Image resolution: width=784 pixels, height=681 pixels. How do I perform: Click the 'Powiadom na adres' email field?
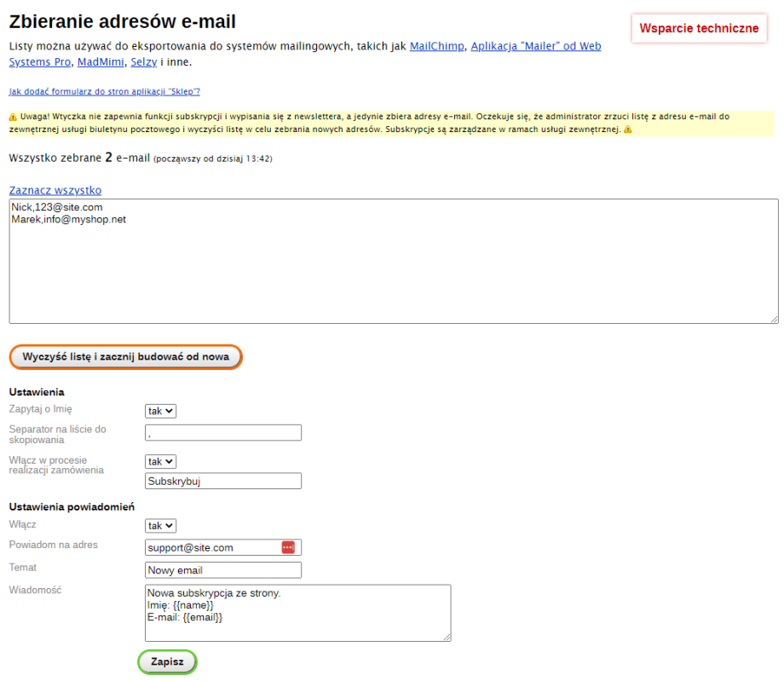(211, 547)
